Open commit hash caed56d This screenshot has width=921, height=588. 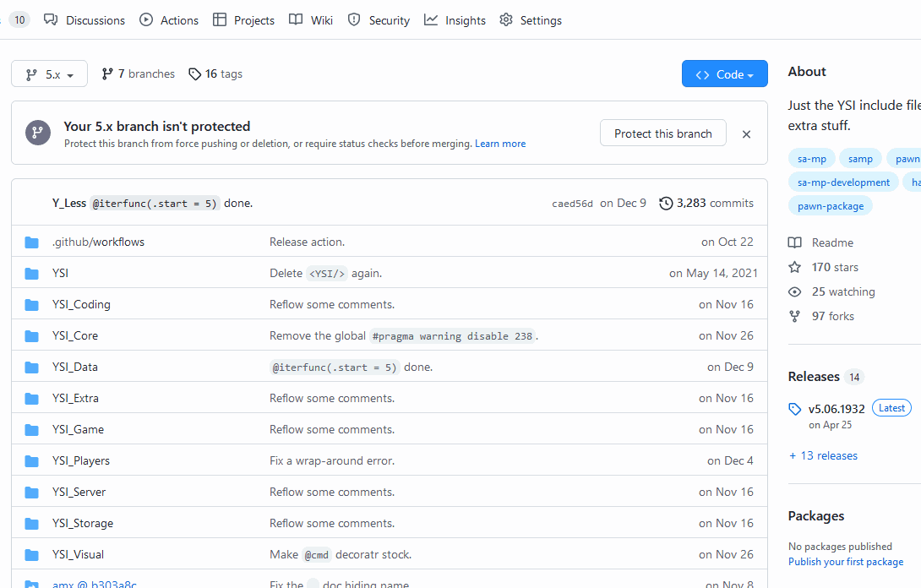[572, 204]
